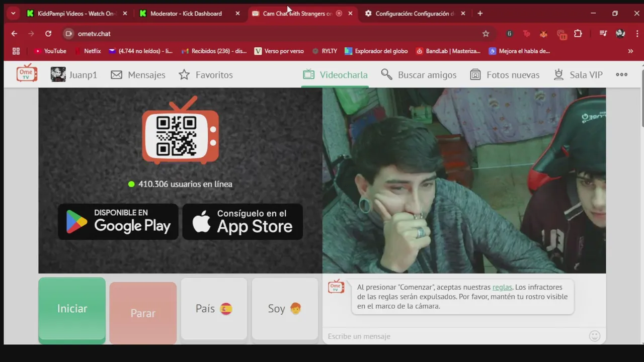
Task: Open the apps grid in bookmarks bar
Action: coord(16,51)
